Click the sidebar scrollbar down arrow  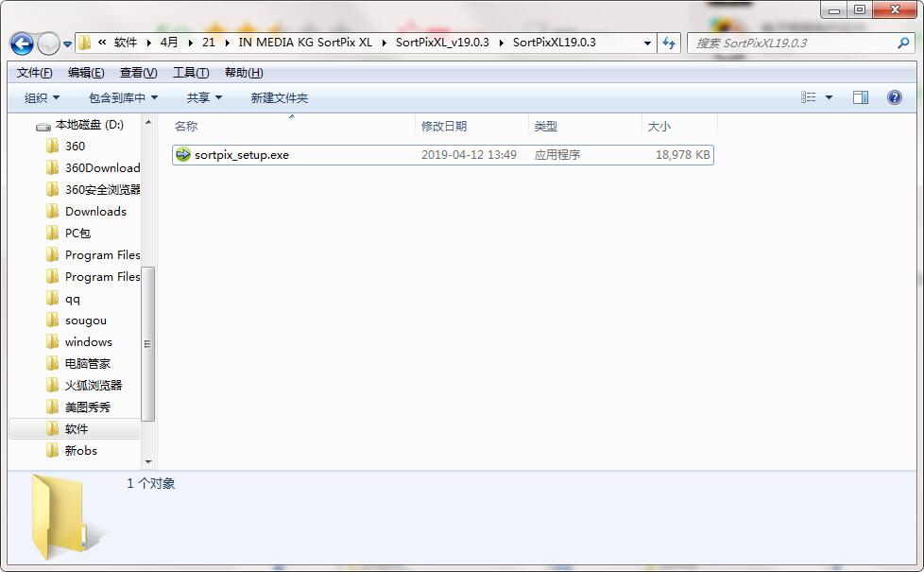coord(148,461)
